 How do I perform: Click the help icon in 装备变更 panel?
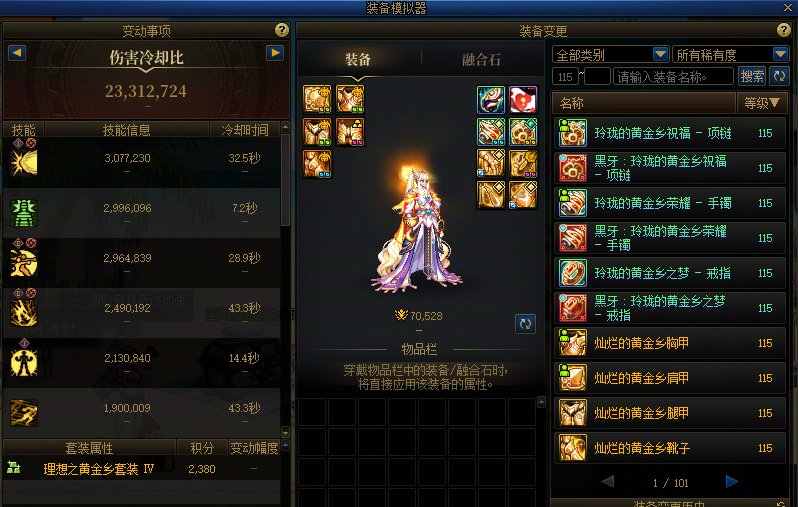click(784, 30)
